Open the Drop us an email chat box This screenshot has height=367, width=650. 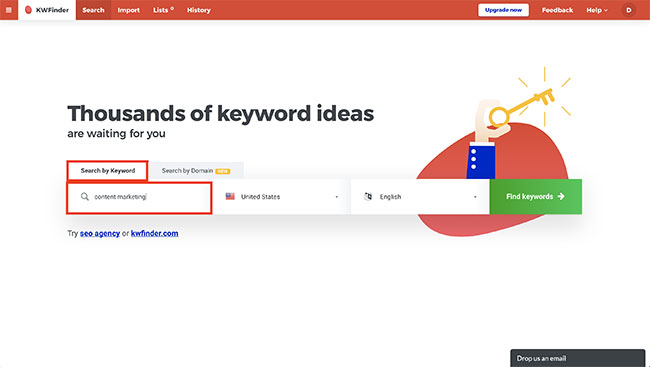coord(577,358)
